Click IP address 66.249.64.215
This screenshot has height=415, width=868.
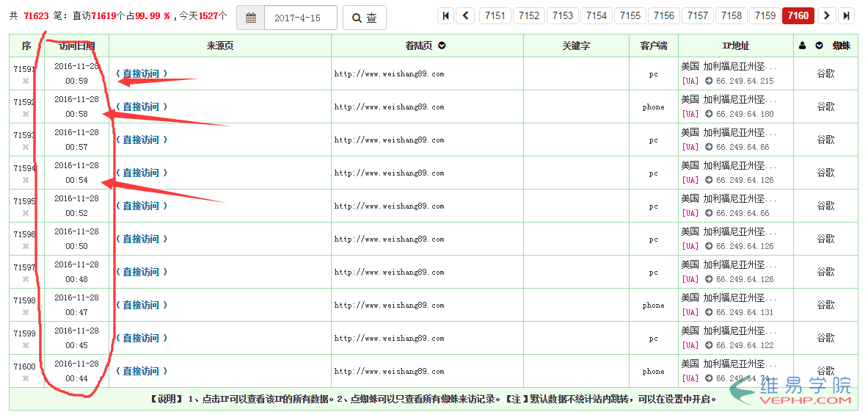[x=745, y=81]
